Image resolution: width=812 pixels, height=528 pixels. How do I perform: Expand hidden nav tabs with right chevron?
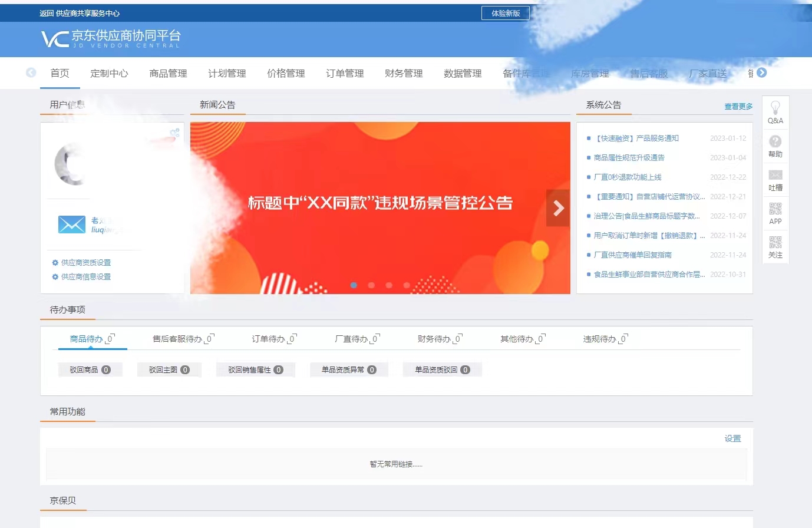pyautogui.click(x=762, y=72)
